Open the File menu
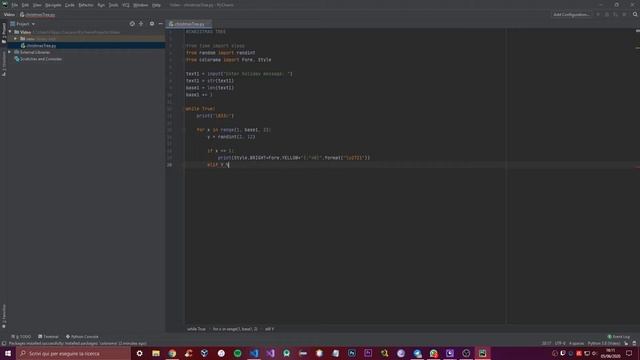Screen dimensions: 640x360 (x=15, y=5)
